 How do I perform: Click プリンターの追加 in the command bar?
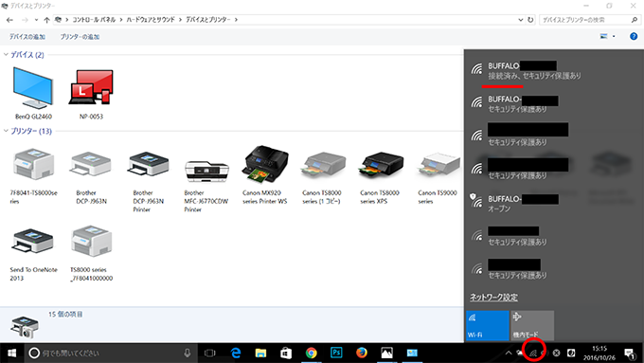point(80,37)
